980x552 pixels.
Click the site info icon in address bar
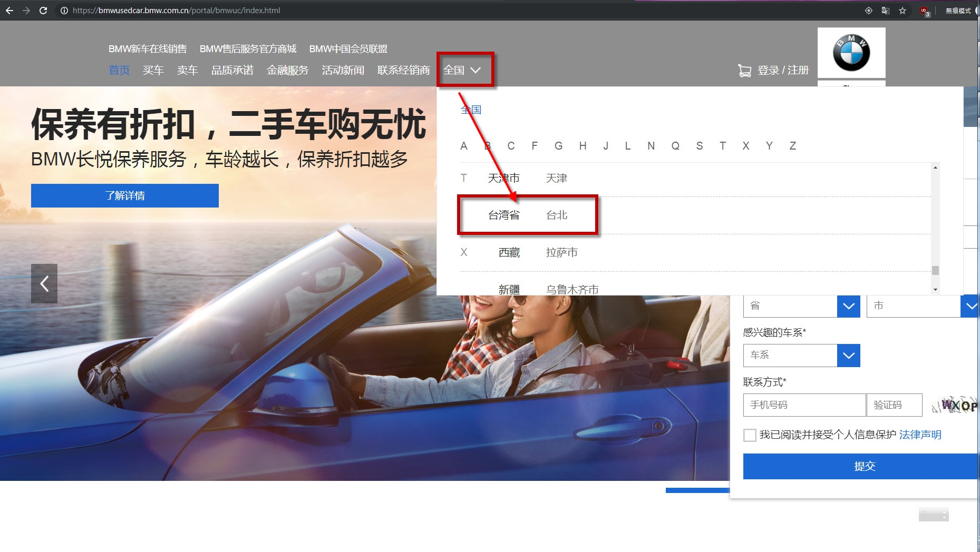coord(64,11)
